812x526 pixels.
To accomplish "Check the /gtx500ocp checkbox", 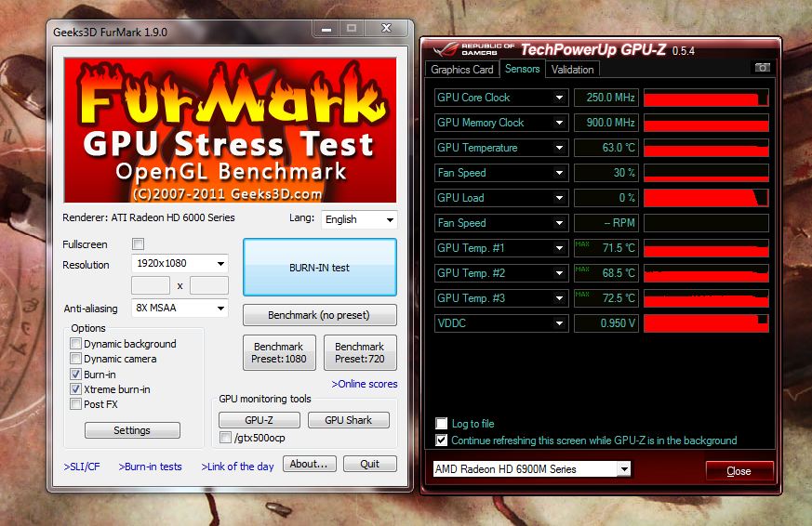I will [225, 438].
